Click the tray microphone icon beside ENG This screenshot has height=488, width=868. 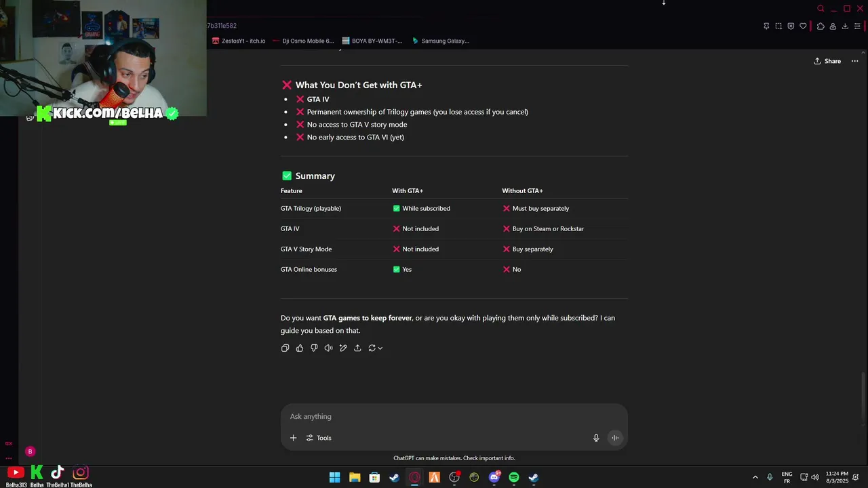point(770,477)
